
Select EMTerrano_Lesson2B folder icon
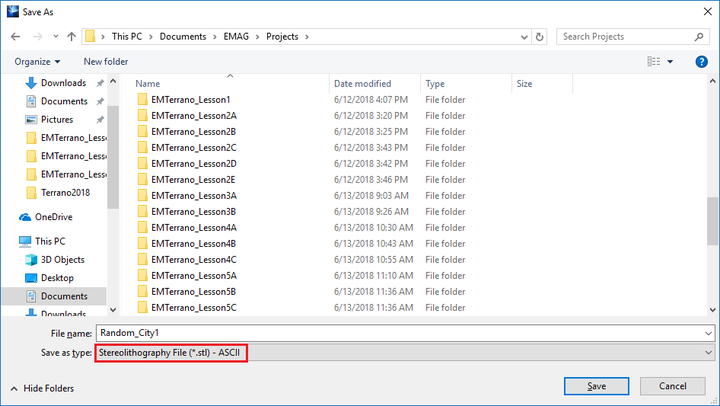click(142, 132)
